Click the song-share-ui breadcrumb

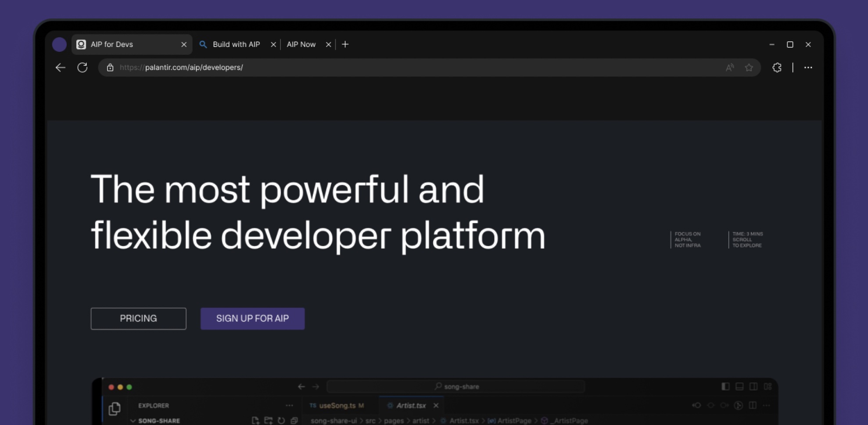(x=334, y=421)
